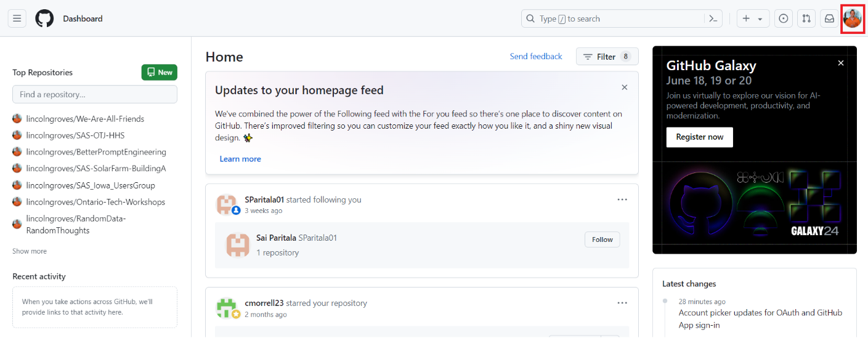
Task: Open the user profile avatar menu
Action: point(852,18)
